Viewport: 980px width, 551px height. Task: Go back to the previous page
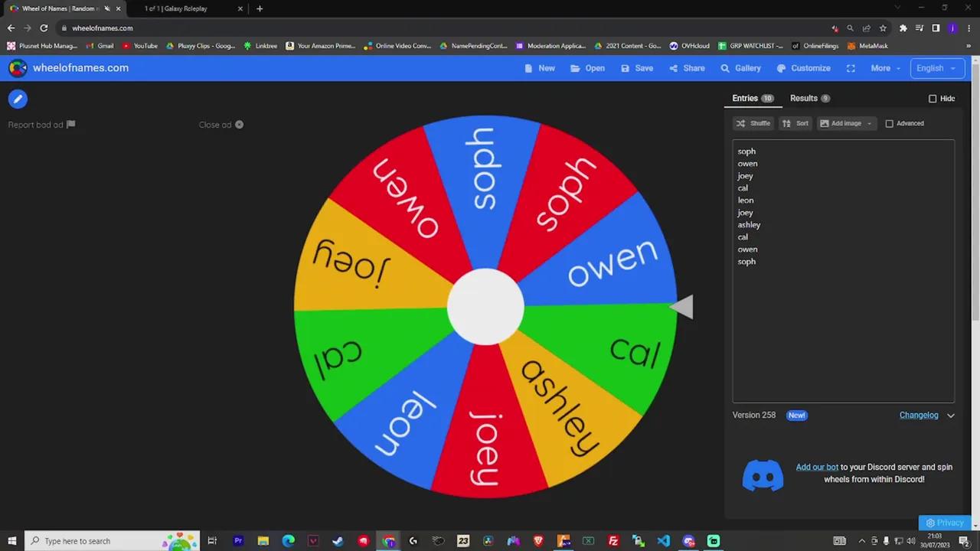(11, 28)
